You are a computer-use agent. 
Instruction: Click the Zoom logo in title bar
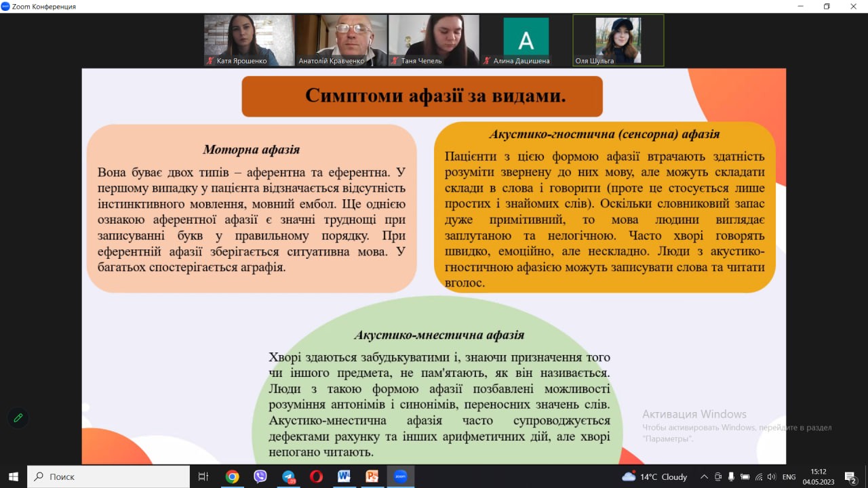click(5, 6)
